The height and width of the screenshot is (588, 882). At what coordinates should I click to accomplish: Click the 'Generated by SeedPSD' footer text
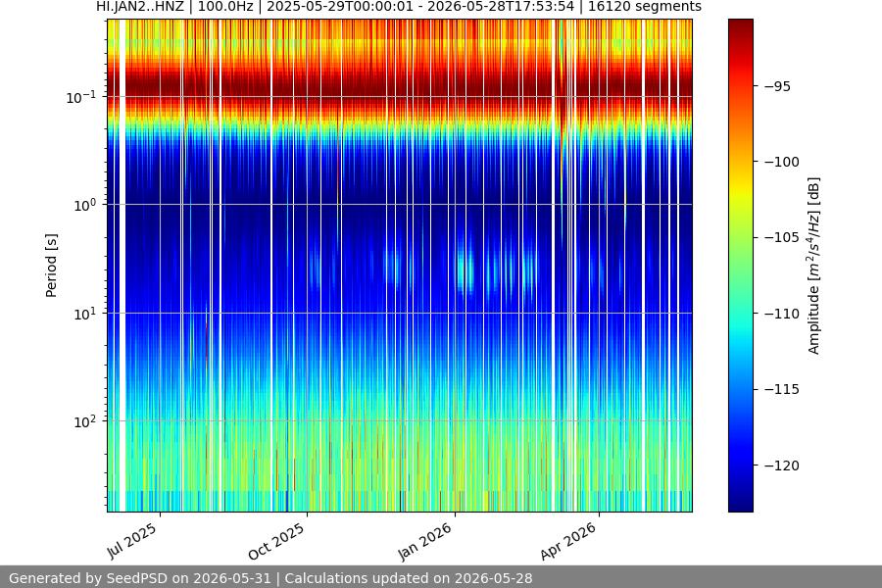click(270, 578)
